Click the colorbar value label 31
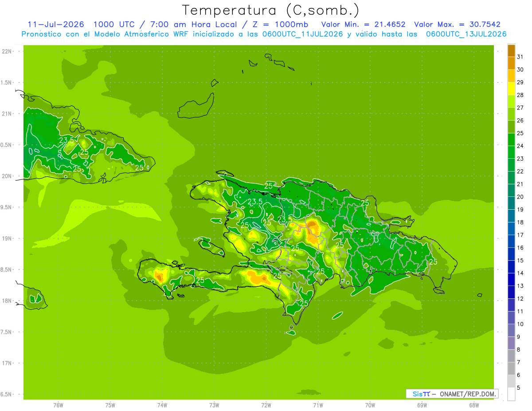Viewport: 532px width, 411px height. tap(520, 56)
